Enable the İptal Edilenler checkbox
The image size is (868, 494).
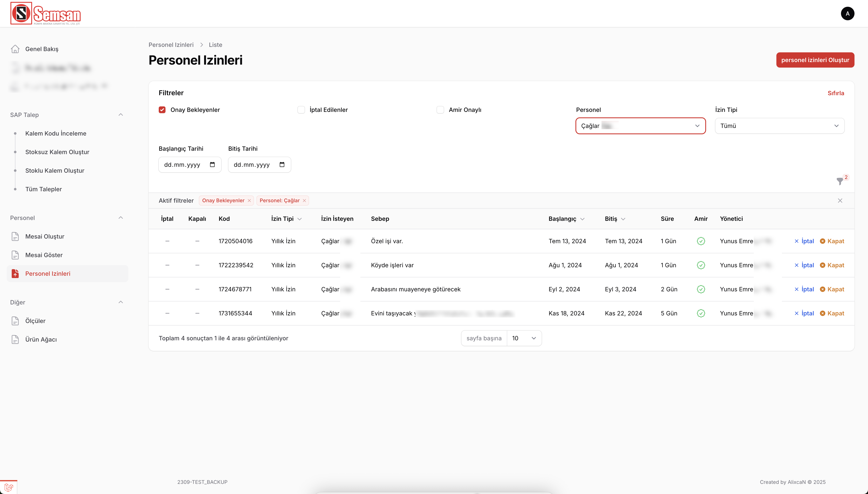[301, 110]
